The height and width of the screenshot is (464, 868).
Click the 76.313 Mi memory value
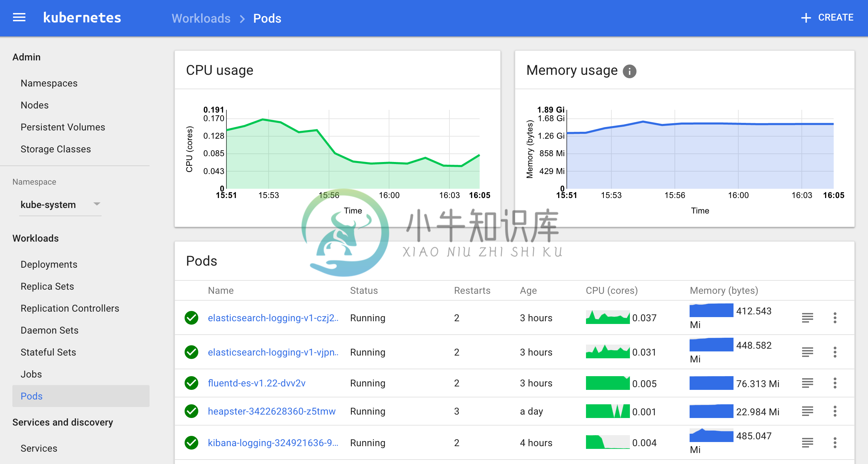coord(758,384)
